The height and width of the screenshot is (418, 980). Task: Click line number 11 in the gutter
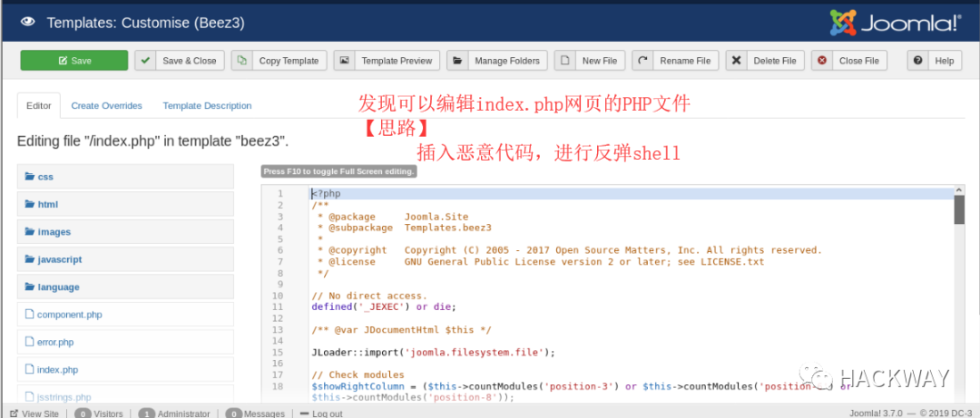[x=278, y=306]
